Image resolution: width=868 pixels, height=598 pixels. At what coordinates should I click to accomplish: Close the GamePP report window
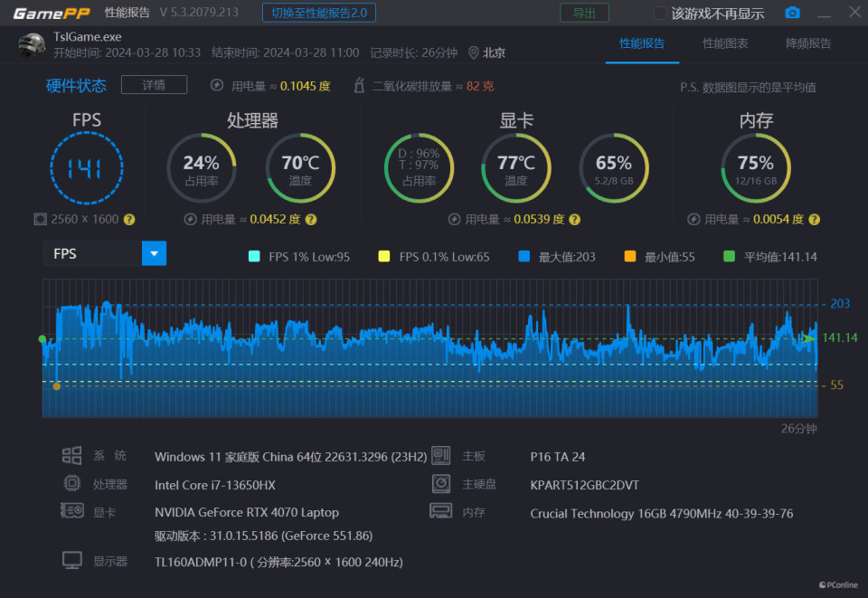pos(854,12)
